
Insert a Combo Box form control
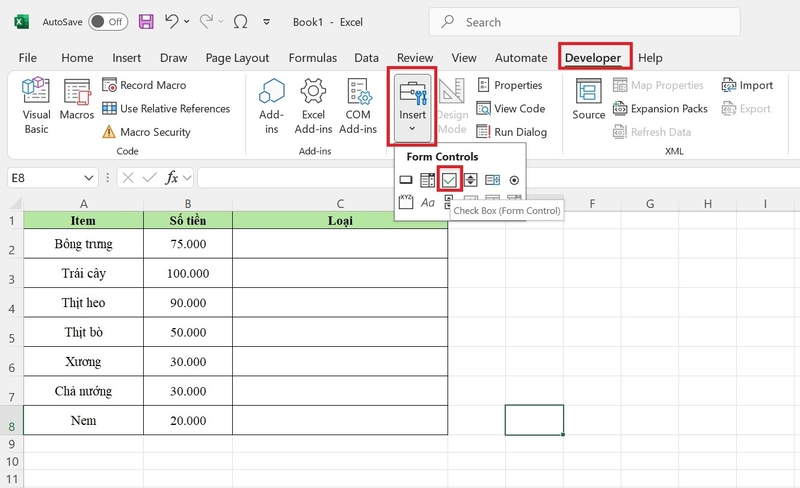(x=427, y=180)
